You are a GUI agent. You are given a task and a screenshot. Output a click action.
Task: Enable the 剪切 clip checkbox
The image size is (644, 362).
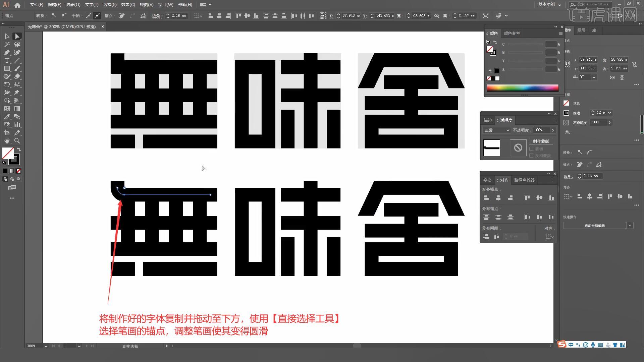click(531, 149)
